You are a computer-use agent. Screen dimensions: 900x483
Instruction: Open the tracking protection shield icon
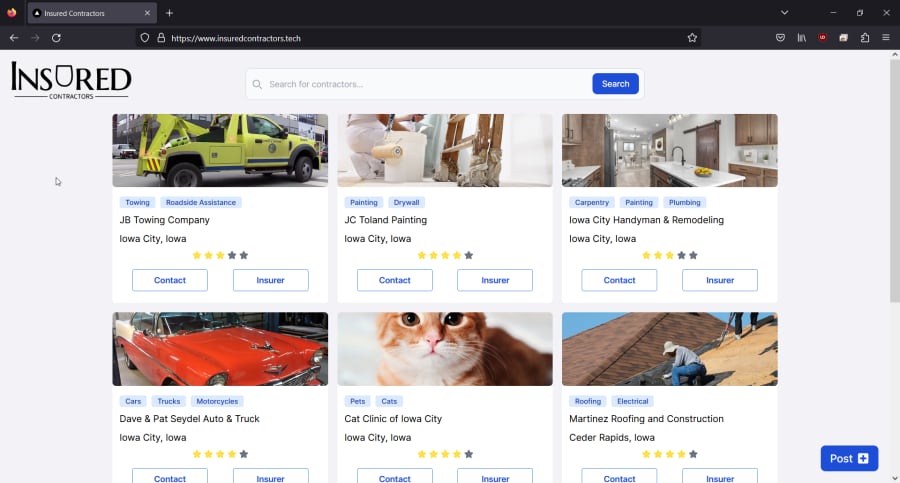(145, 38)
